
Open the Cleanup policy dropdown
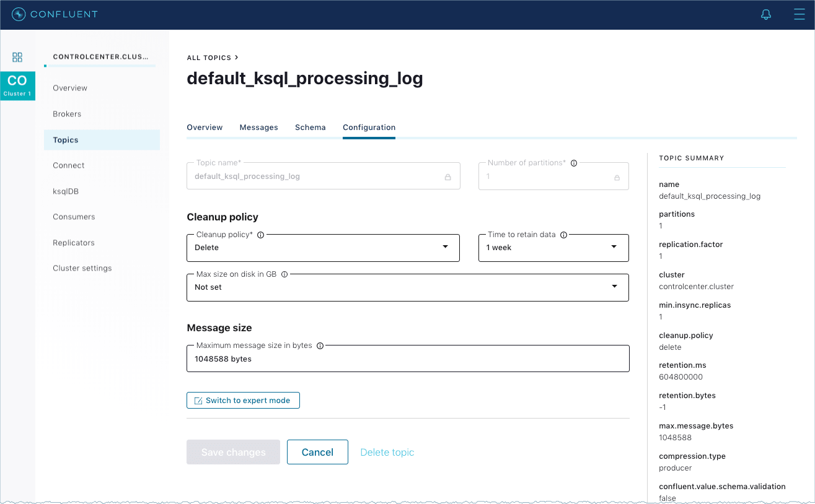pyautogui.click(x=323, y=248)
